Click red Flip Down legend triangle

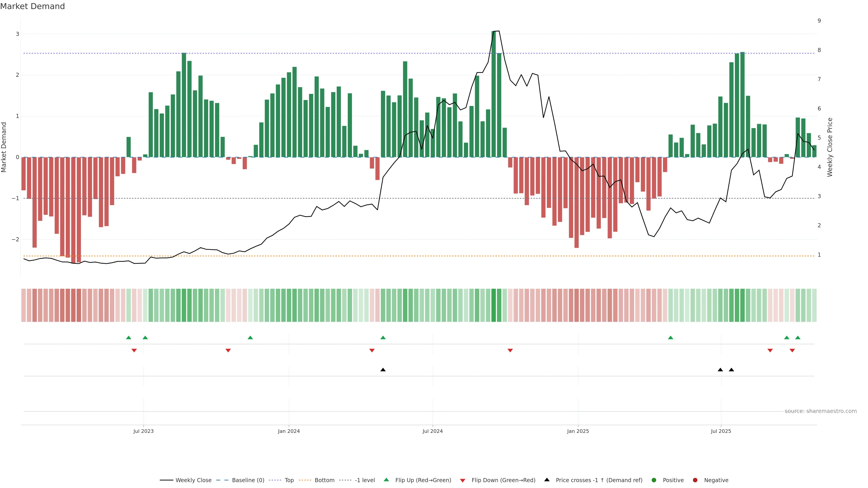[462, 481]
